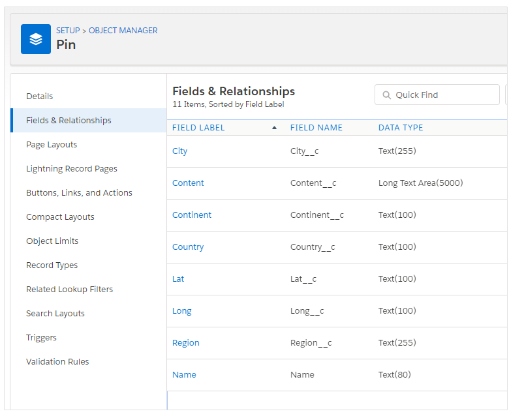
Task: Open Validation Rules section
Action: click(x=57, y=361)
